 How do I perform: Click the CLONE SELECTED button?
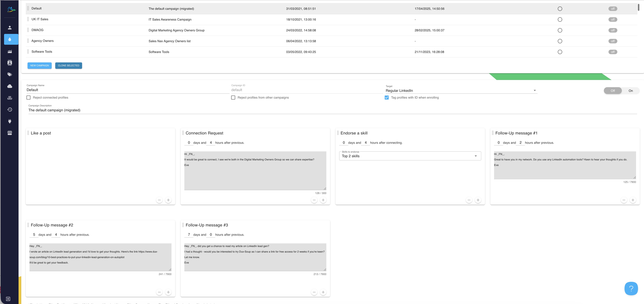click(x=68, y=66)
